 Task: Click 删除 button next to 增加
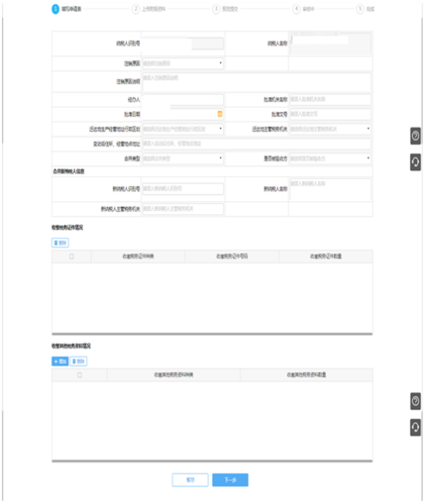pyautogui.click(x=78, y=361)
